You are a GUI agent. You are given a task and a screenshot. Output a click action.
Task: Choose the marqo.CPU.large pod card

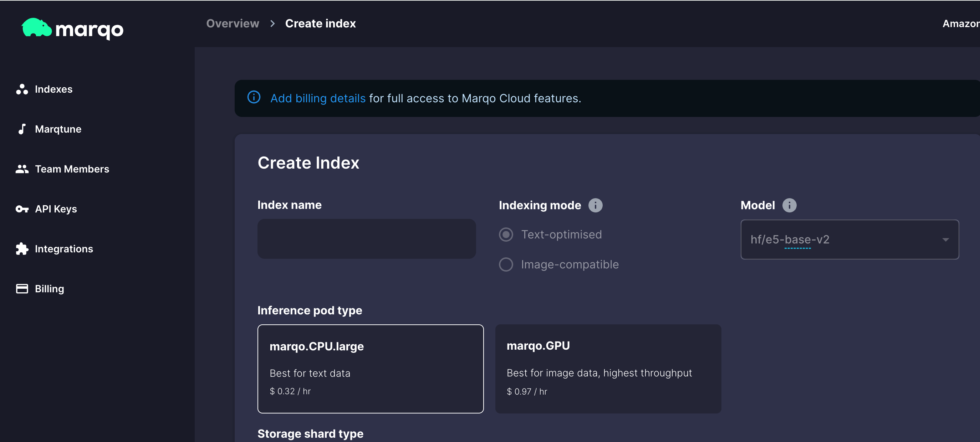click(x=370, y=368)
